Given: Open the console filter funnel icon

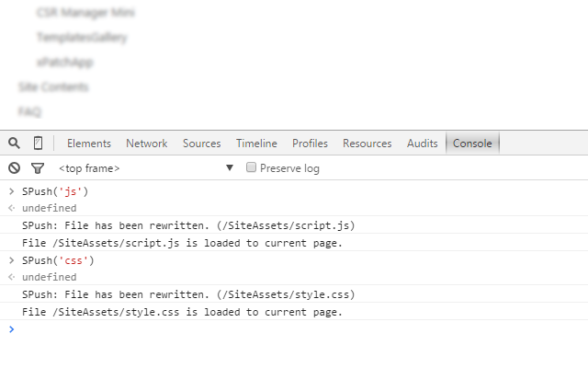Looking at the screenshot, I should pyautogui.click(x=38, y=168).
